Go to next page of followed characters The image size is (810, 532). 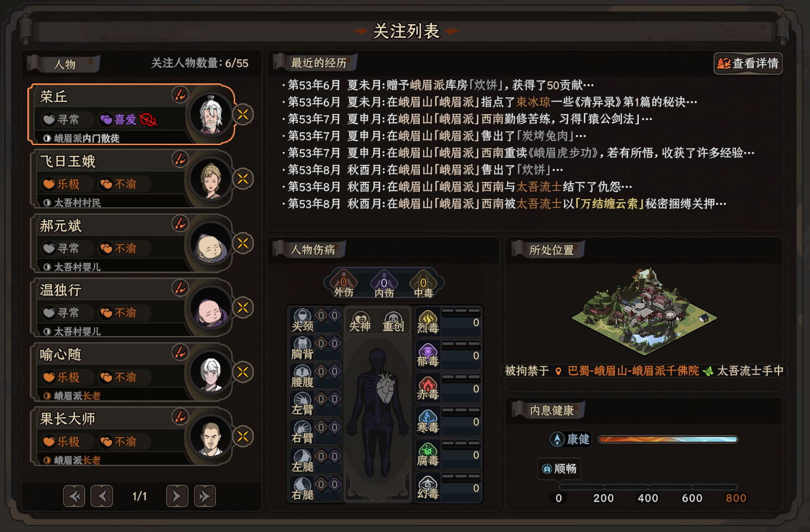(x=177, y=496)
